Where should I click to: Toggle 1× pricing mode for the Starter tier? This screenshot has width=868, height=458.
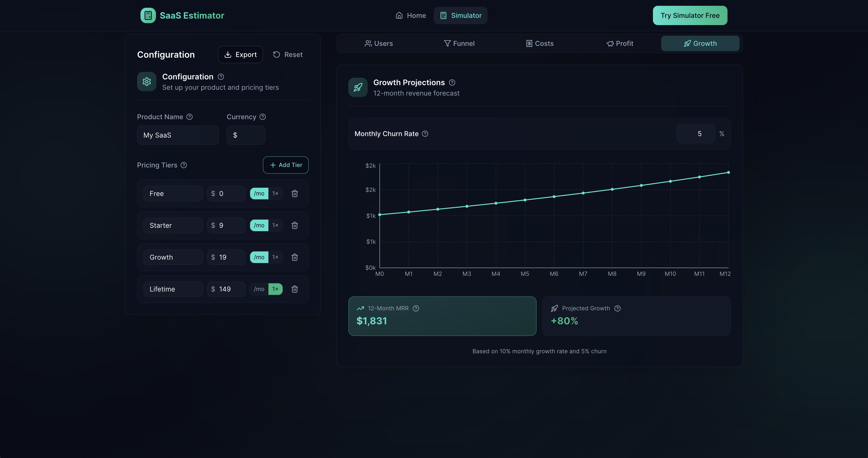(275, 225)
